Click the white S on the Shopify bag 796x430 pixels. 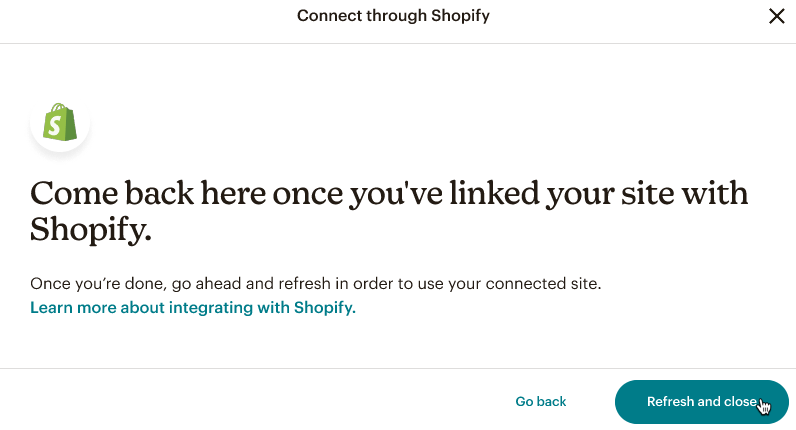[60, 126]
